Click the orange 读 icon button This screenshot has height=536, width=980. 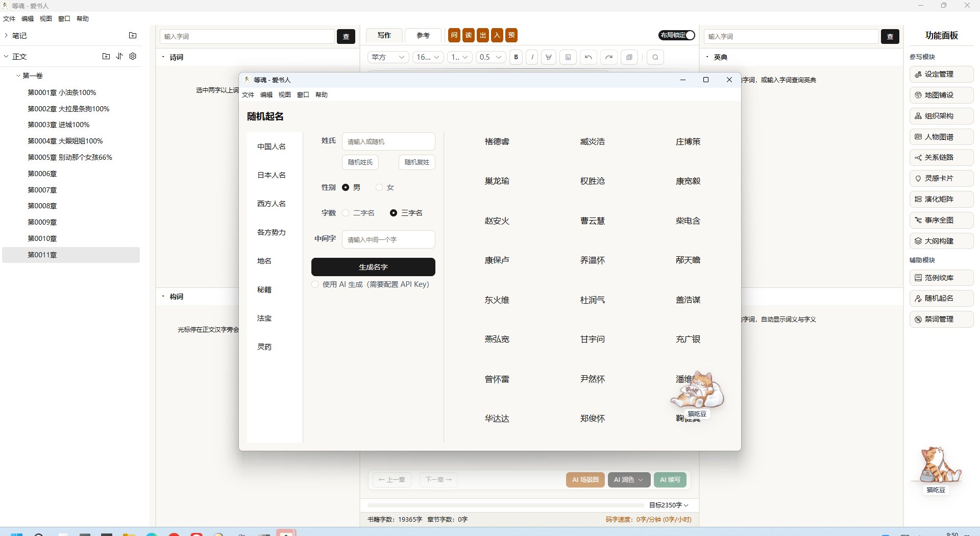point(468,35)
